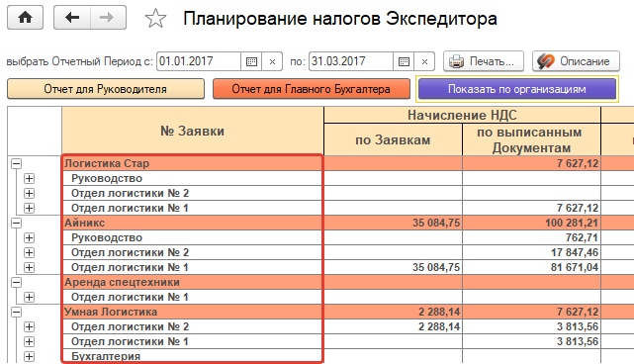Open Отчет для Главного Бухгалтера report

coord(312,89)
